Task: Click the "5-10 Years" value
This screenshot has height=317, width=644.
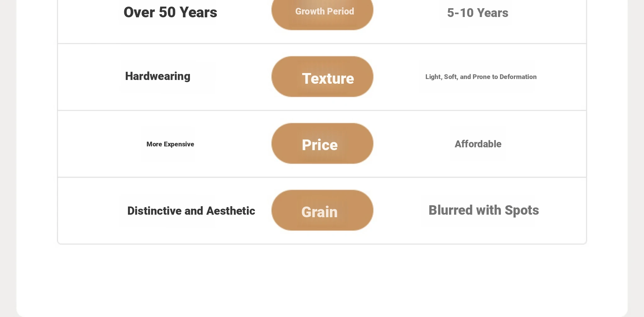Action: point(478,13)
